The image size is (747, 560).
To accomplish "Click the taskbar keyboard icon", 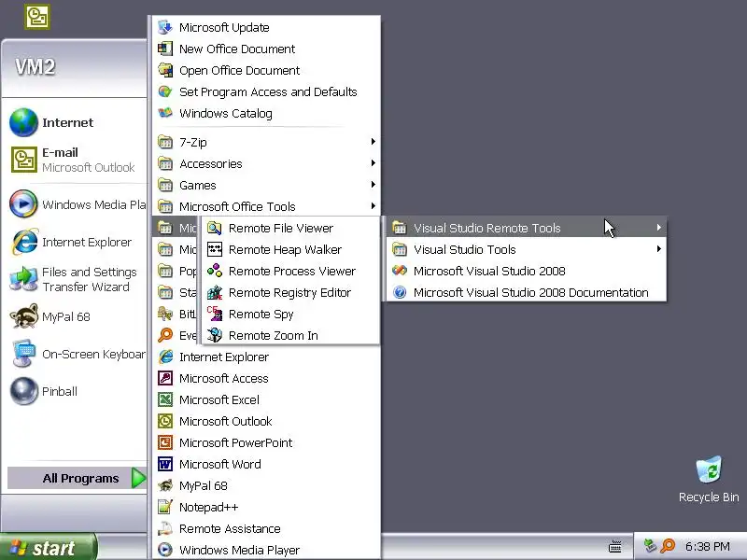I will tap(615, 546).
